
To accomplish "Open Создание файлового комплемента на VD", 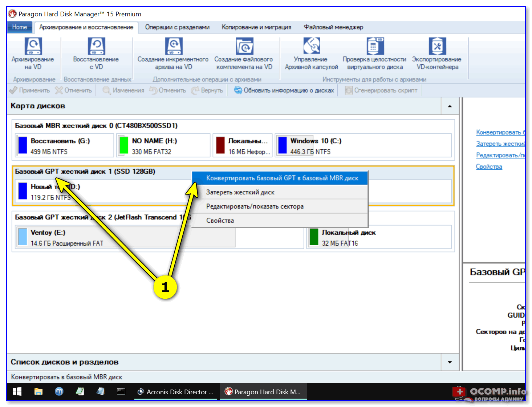I will (244, 54).
